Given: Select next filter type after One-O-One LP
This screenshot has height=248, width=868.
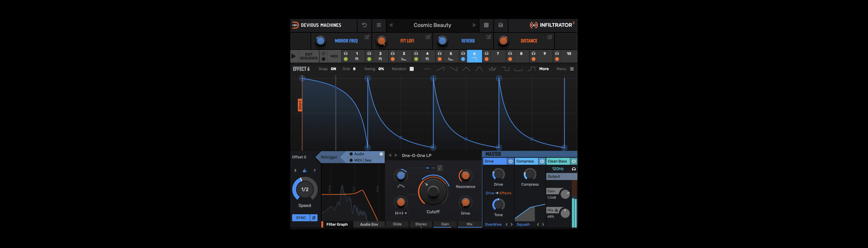Looking at the screenshot, I should (396, 155).
